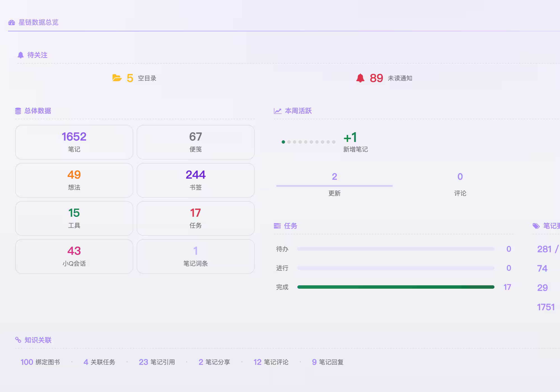This screenshot has width=560, height=392.
Task: Click 12 笔记评论
Action: coord(271,362)
